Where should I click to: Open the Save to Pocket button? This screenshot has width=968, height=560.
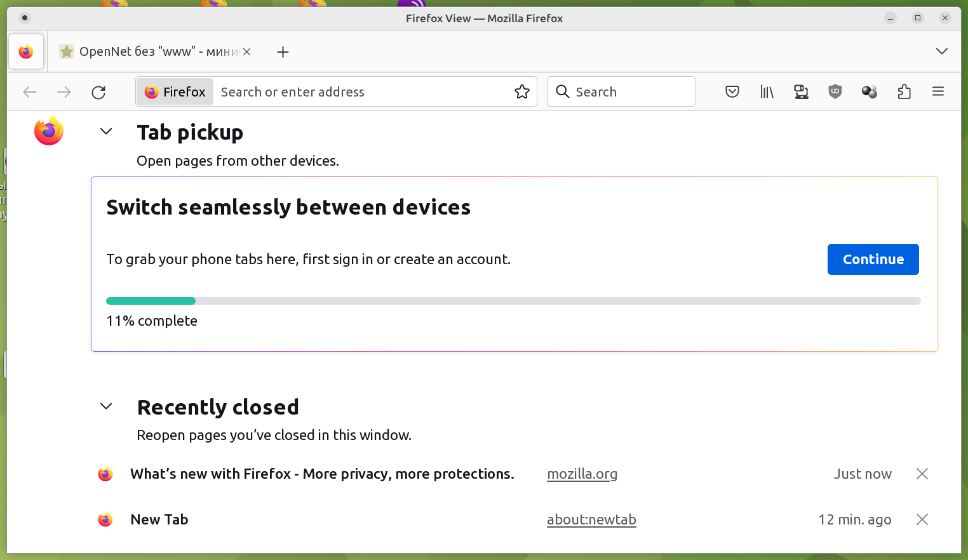click(732, 92)
